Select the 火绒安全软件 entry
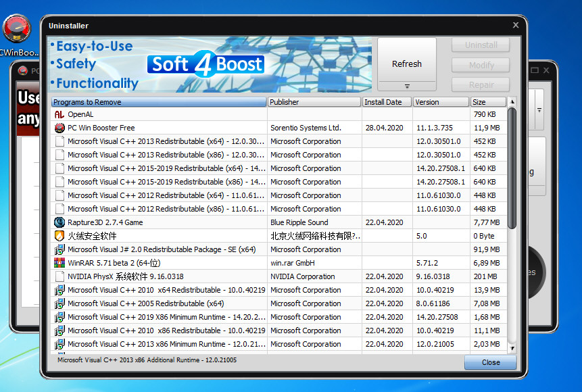The image size is (582, 392). [x=92, y=236]
